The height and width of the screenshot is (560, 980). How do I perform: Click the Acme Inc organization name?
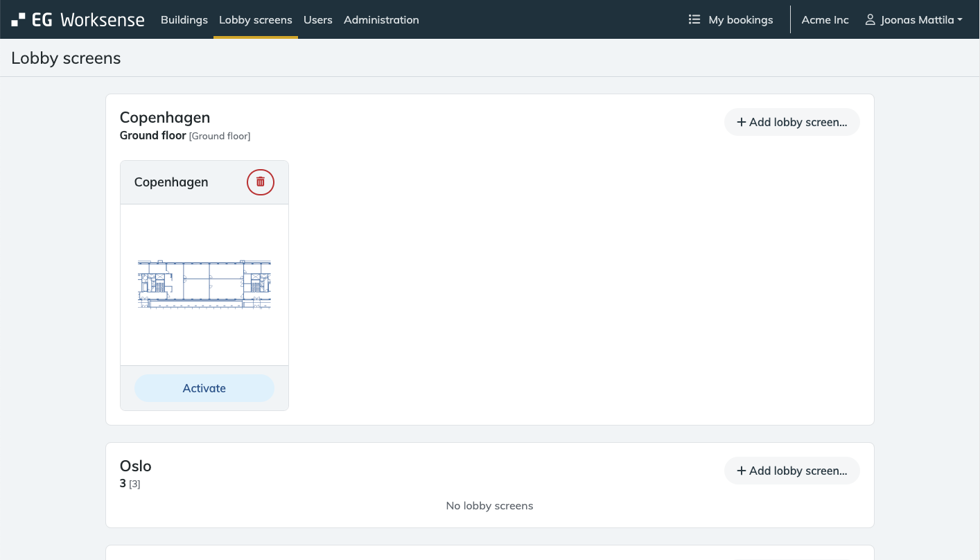click(825, 20)
